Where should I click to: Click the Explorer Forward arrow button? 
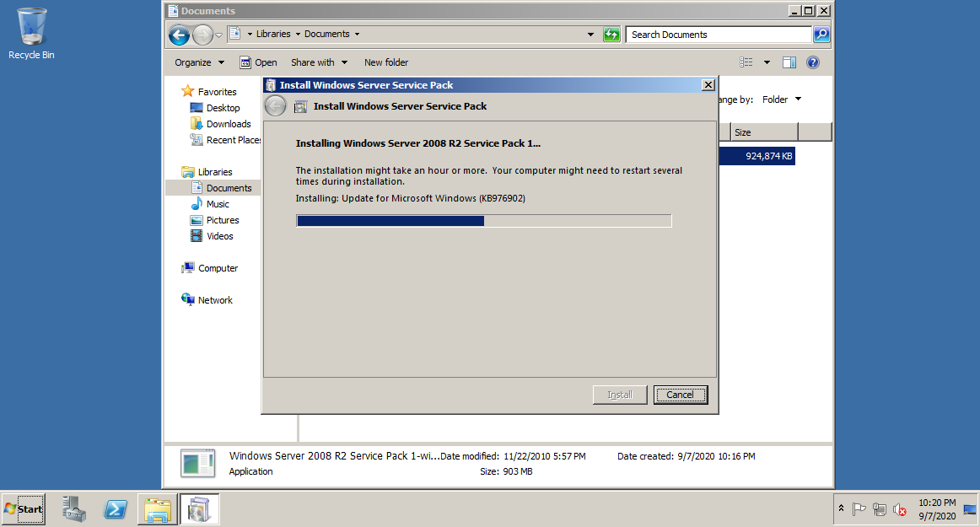tap(202, 35)
